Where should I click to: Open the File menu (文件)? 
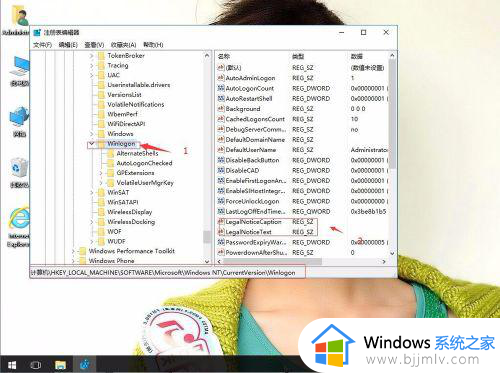pos(43,45)
